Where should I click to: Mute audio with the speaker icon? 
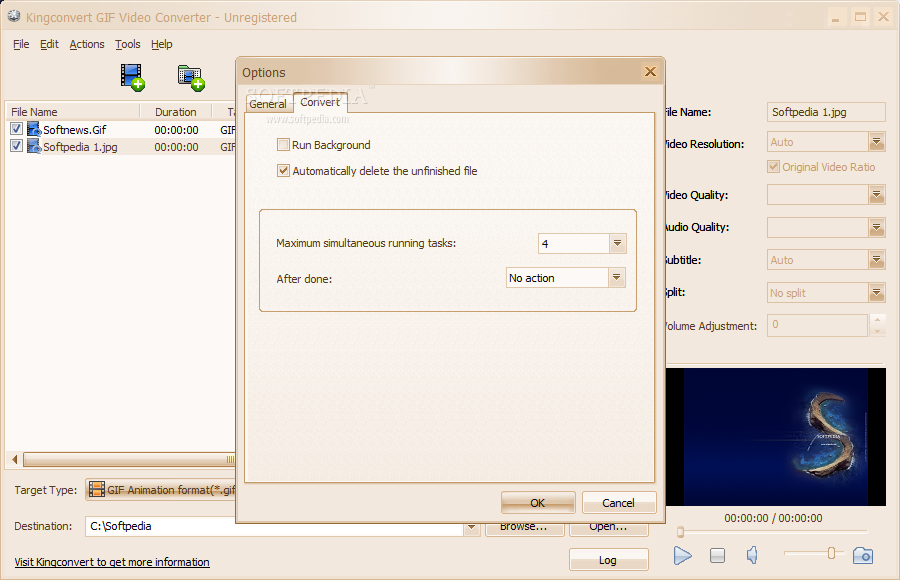(x=752, y=555)
